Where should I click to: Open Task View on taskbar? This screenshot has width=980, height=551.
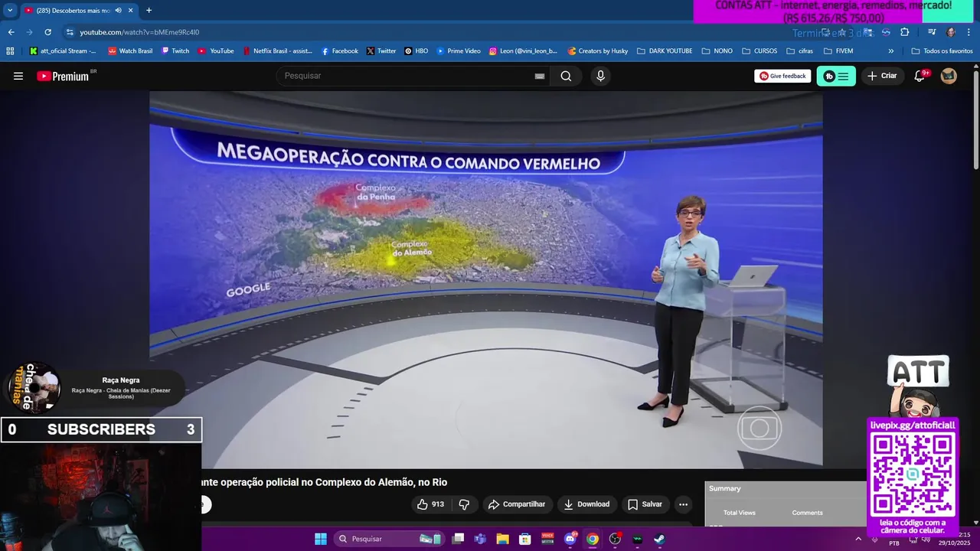click(458, 539)
